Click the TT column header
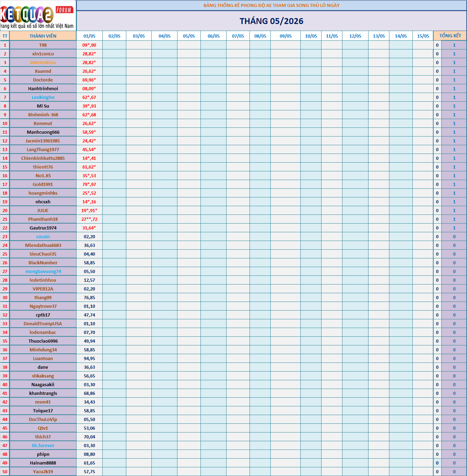This screenshot has width=467, height=476. tap(5, 36)
